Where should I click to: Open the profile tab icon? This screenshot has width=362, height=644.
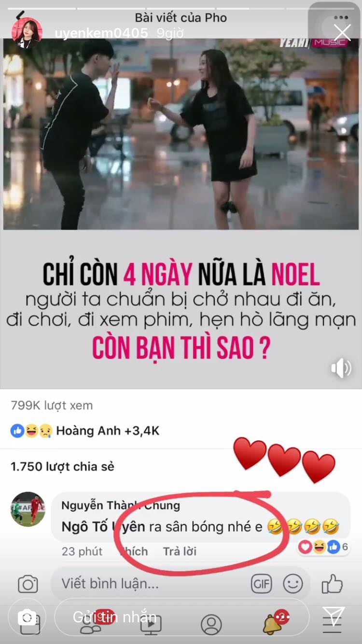211,624
